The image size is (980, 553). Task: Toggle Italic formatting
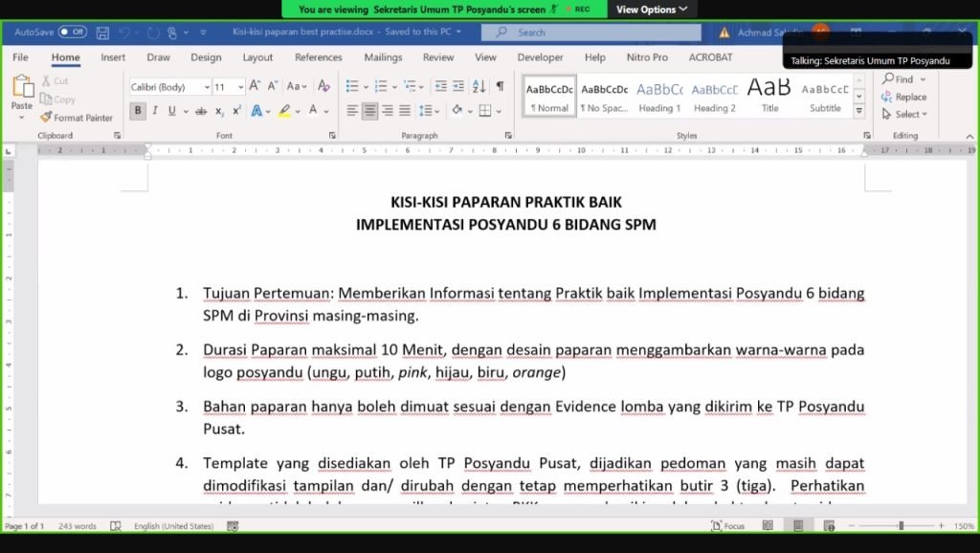pos(155,111)
